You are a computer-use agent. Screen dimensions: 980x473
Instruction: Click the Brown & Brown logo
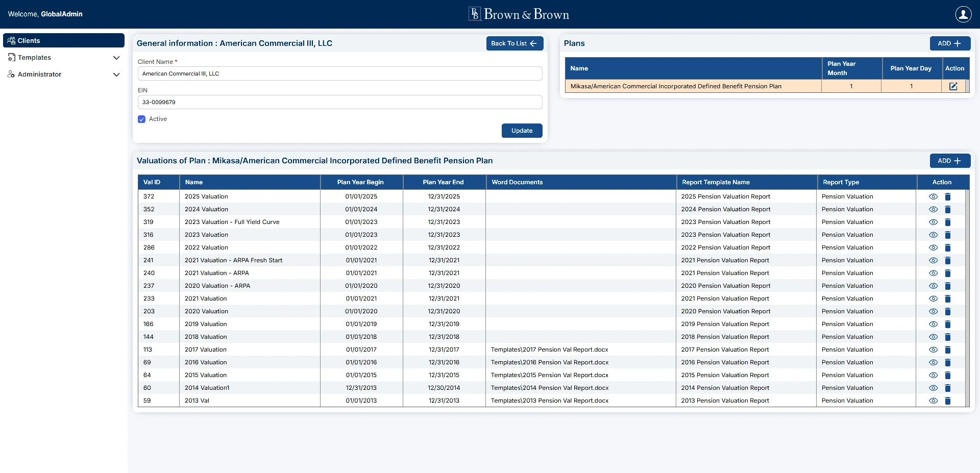point(519,14)
